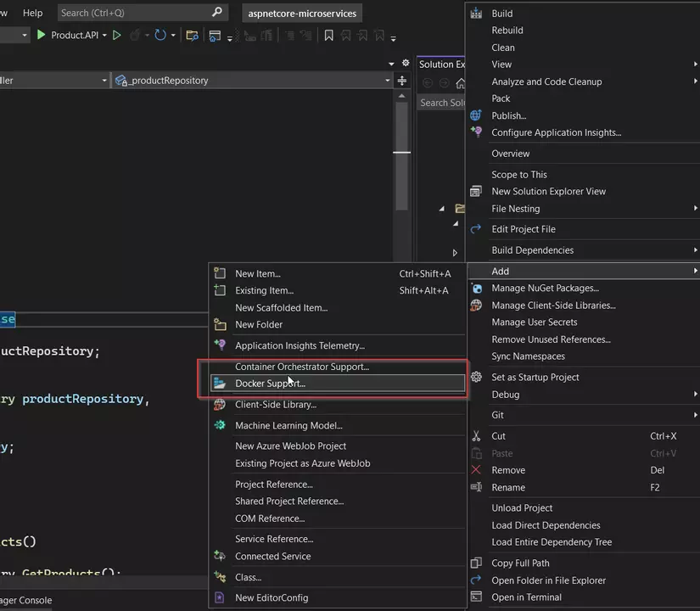Image resolution: width=700 pixels, height=611 pixels.
Task: Open the restart button dropdown arrow
Action: (x=173, y=36)
